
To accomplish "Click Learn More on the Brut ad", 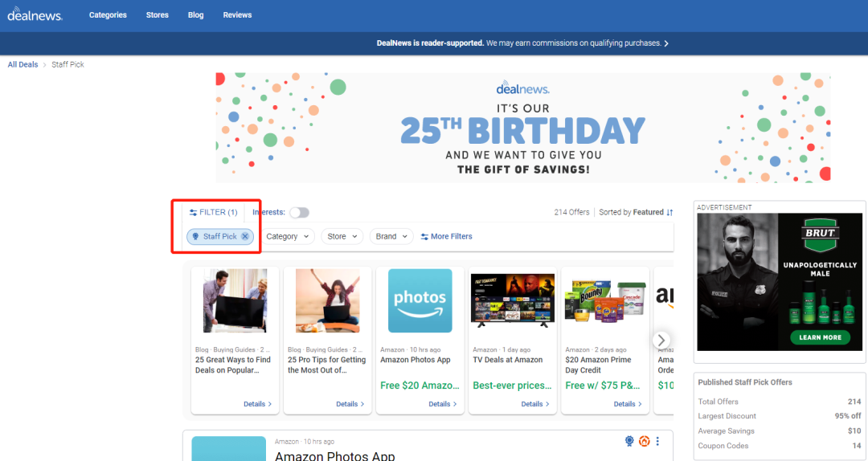I will [x=820, y=337].
